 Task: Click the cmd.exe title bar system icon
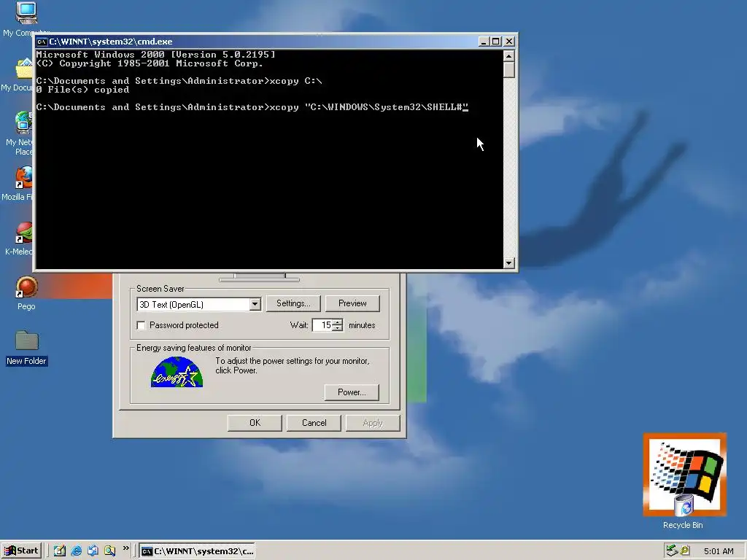point(42,42)
